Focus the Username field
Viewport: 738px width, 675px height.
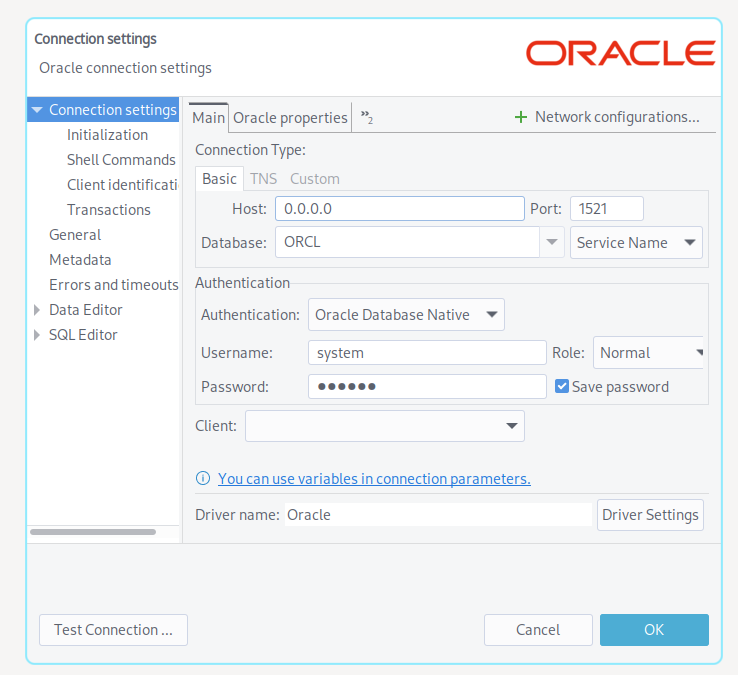coord(427,353)
